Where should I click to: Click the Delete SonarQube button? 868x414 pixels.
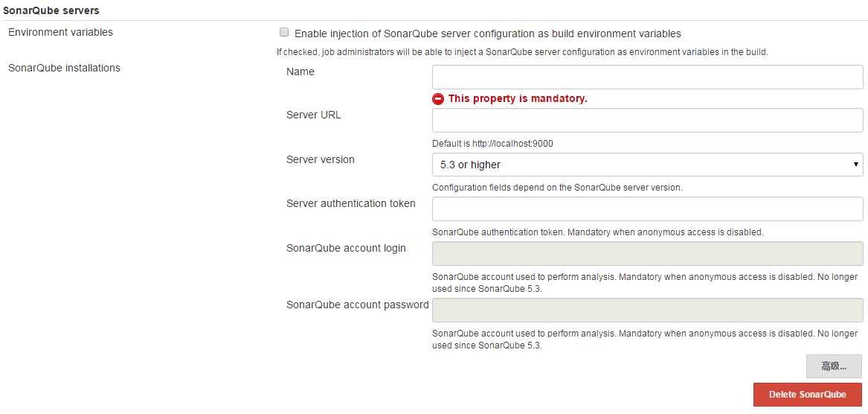point(807,395)
